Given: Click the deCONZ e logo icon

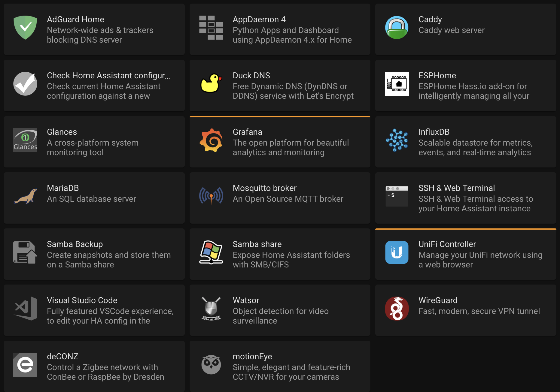Looking at the screenshot, I should click(x=25, y=365).
